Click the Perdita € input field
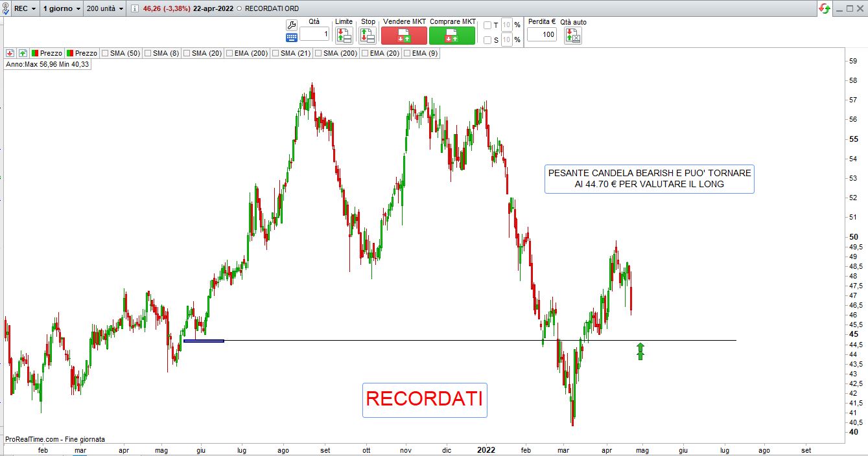The image size is (868, 456). tap(542, 34)
